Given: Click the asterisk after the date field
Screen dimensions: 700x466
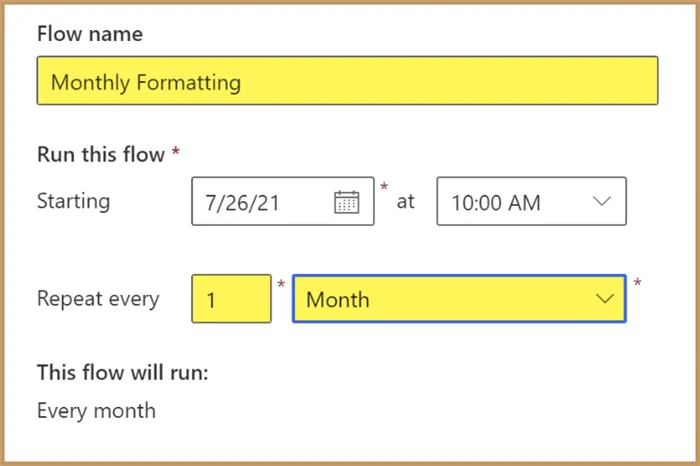Looking at the screenshot, I should coord(384,187).
